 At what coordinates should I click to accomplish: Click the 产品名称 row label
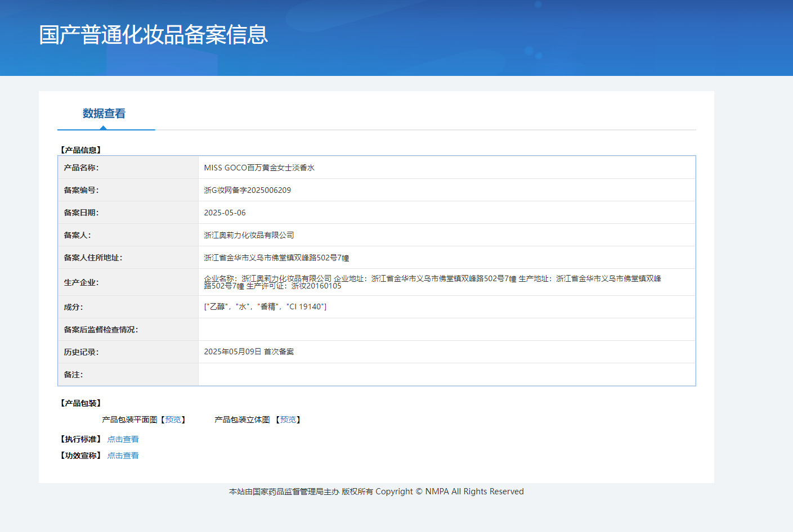81,168
